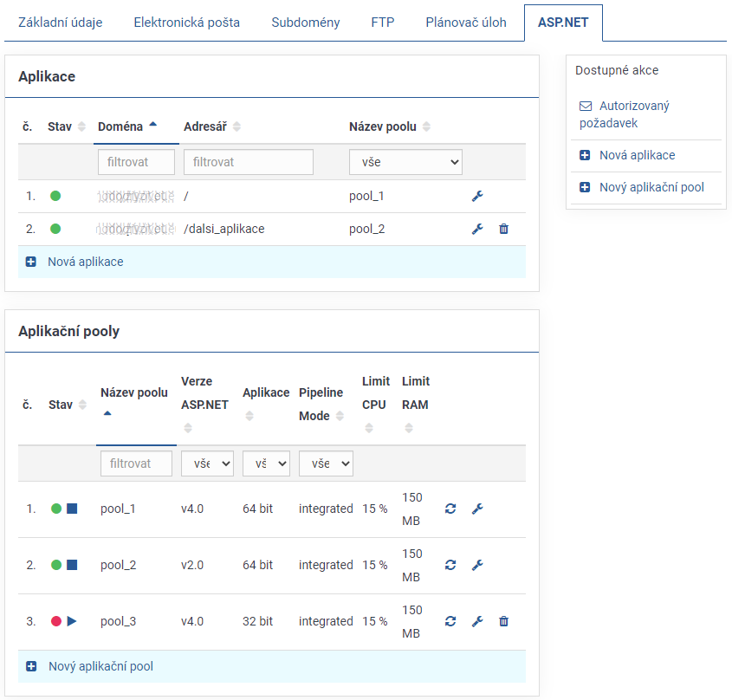Restart pool_3 using the refresh icon
The width and height of the screenshot is (732, 700).
[450, 621]
